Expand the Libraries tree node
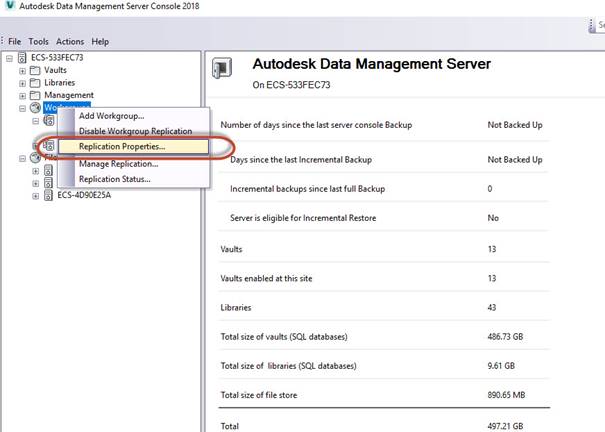This screenshot has height=432, width=605. tap(22, 83)
